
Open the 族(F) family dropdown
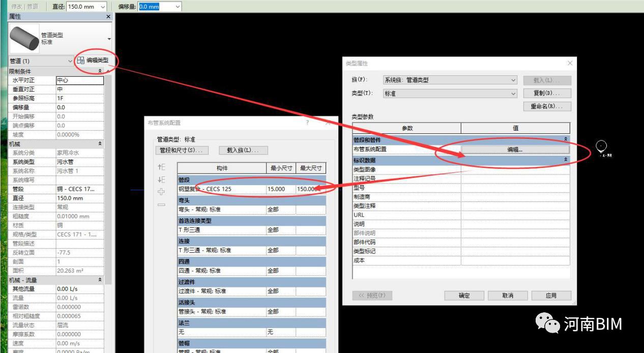pyautogui.click(x=513, y=80)
